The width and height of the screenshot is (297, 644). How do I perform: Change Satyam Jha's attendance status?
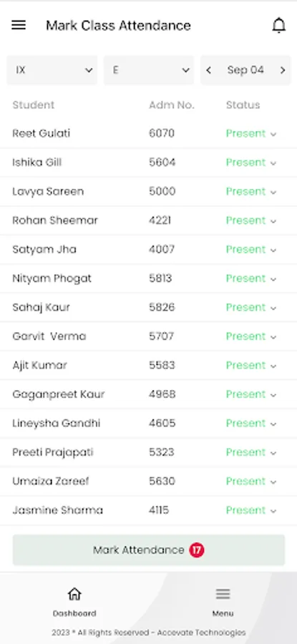[251, 250]
